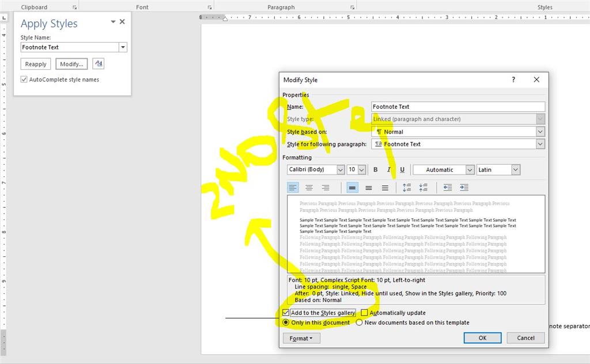Increase paragraph spacing icon
Image resolution: width=590 pixels, height=364 pixels.
pyautogui.click(x=407, y=188)
